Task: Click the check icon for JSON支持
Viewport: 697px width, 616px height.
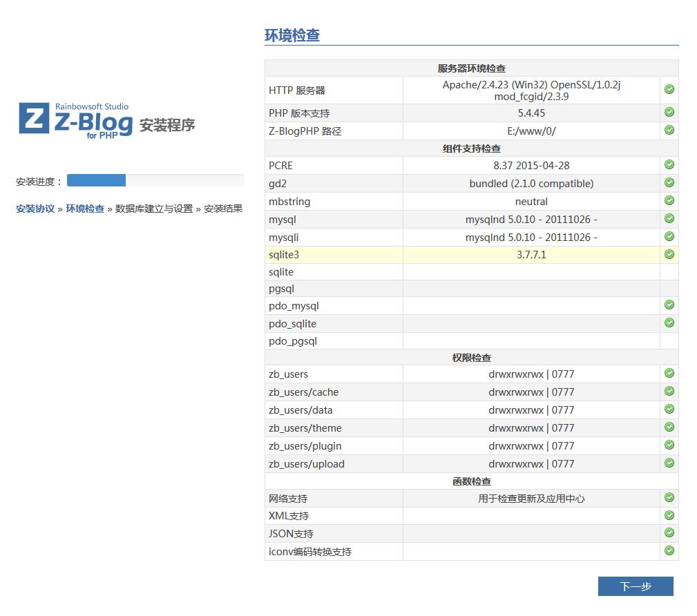Action: tap(669, 532)
